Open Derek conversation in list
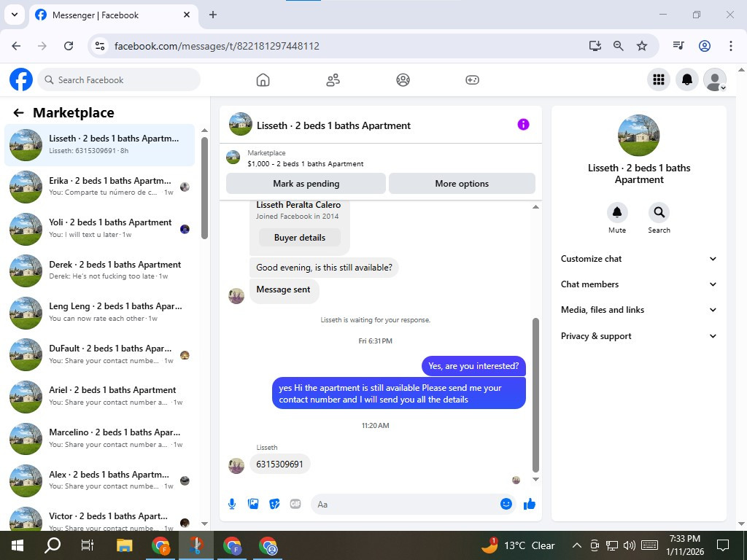The image size is (747, 560). pyautogui.click(x=100, y=271)
